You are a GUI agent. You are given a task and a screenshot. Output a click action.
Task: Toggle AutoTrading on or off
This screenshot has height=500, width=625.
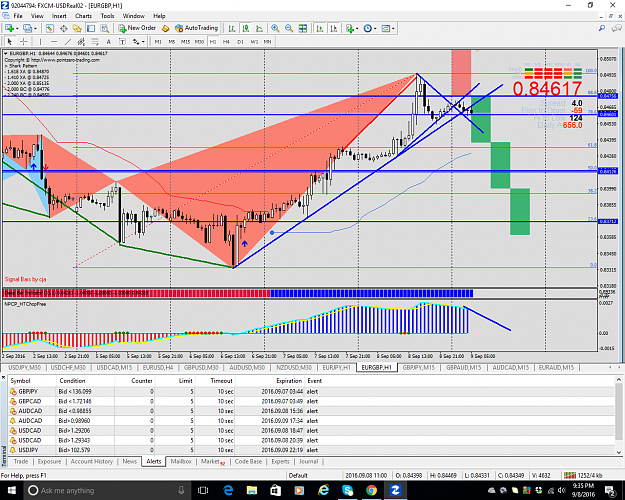click(197, 28)
